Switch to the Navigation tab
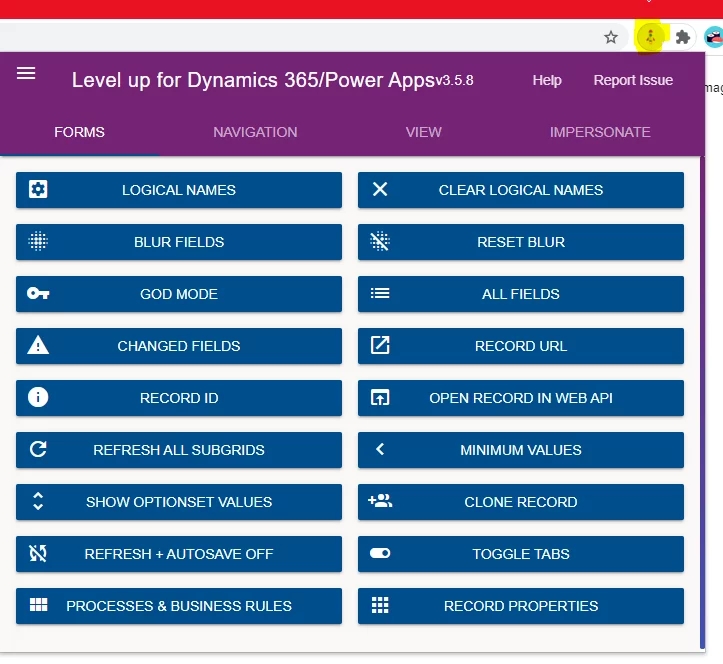 point(255,132)
